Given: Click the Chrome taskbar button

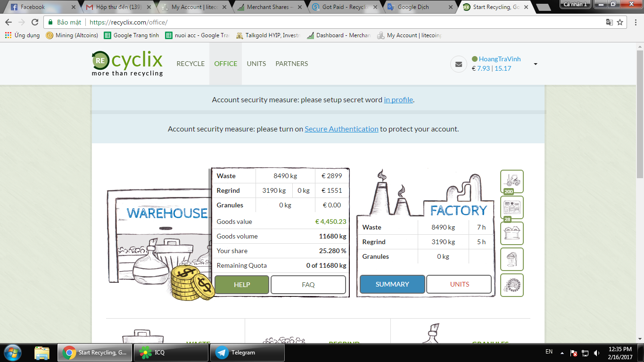Looking at the screenshot, I should [x=95, y=353].
